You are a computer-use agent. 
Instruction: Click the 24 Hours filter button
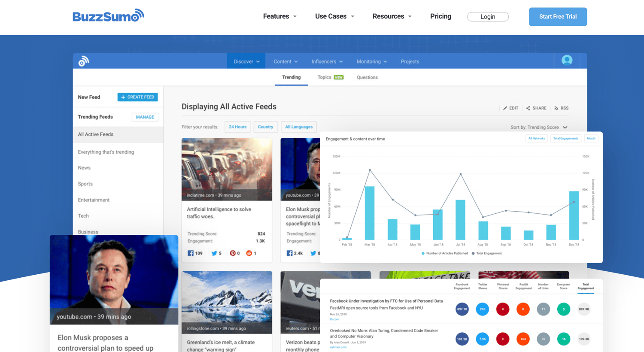click(238, 127)
